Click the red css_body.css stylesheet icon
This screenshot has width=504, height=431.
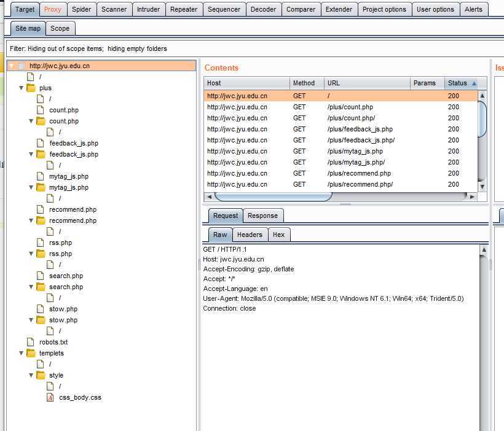[50, 397]
